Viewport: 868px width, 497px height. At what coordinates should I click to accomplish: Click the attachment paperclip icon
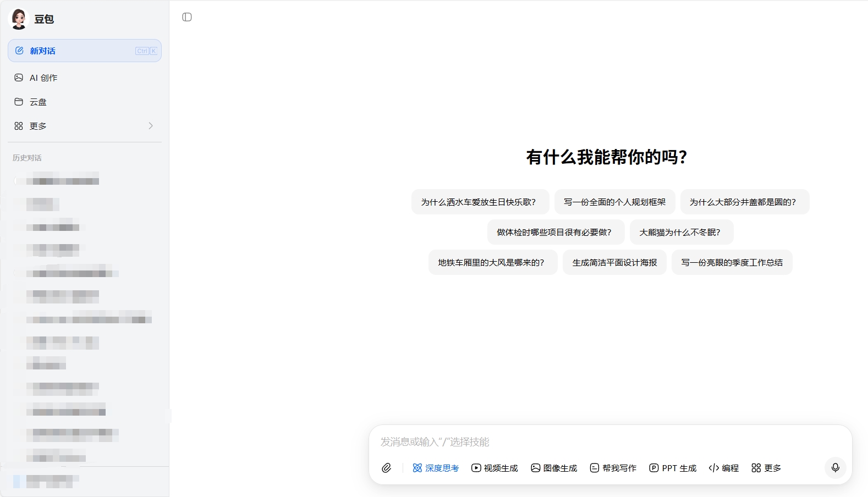[x=387, y=468]
